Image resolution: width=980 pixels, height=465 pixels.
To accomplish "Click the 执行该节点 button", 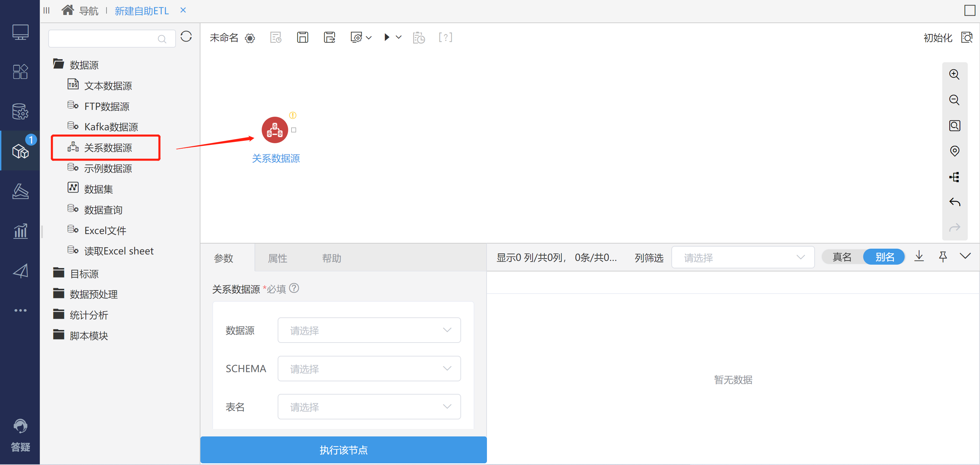I will click(x=343, y=450).
